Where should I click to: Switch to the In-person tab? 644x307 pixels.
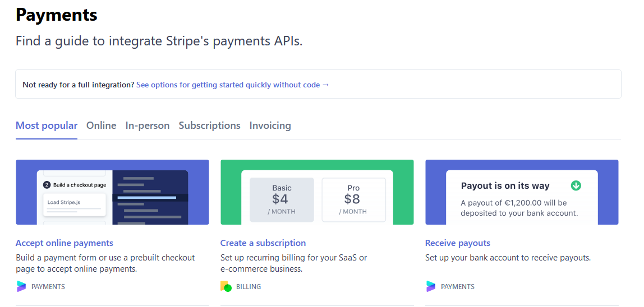[148, 125]
